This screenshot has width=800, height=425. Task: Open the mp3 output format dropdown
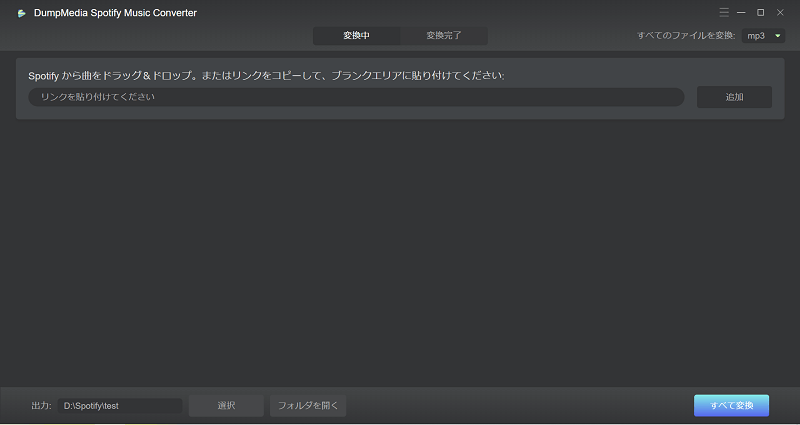click(x=763, y=36)
